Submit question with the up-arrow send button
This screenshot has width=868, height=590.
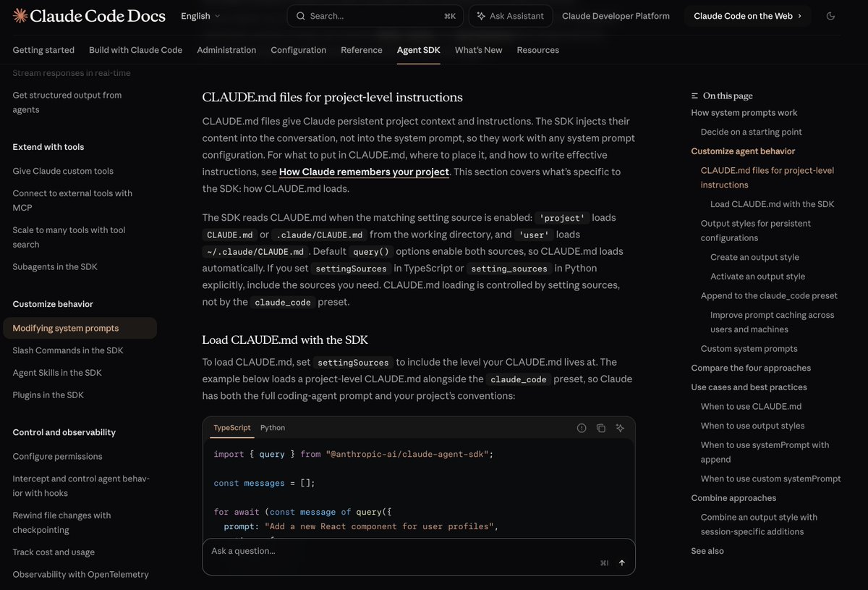click(621, 563)
